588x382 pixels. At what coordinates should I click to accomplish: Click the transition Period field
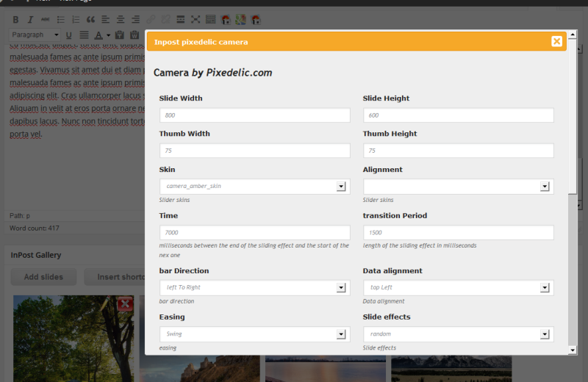pos(458,232)
